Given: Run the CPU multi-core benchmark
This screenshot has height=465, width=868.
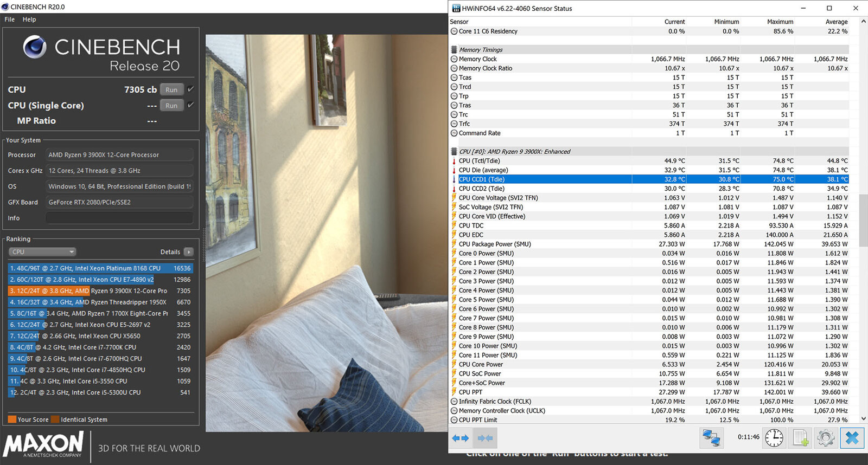Looking at the screenshot, I should click(171, 89).
